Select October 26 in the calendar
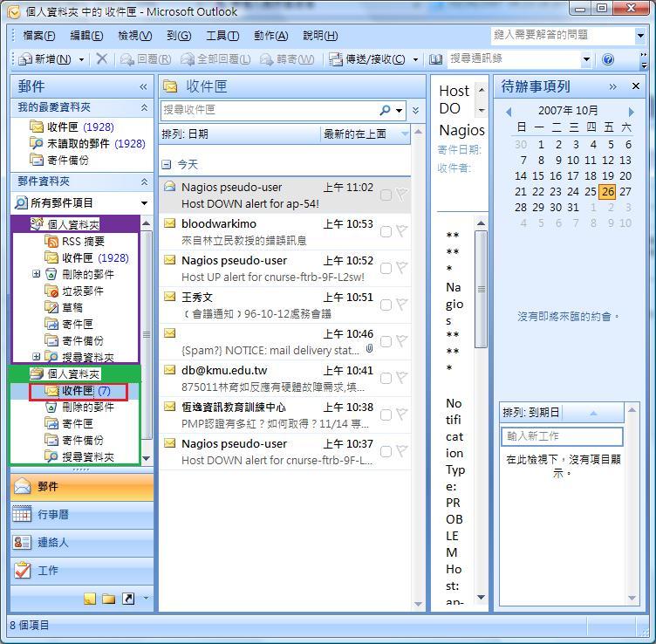 click(x=608, y=192)
